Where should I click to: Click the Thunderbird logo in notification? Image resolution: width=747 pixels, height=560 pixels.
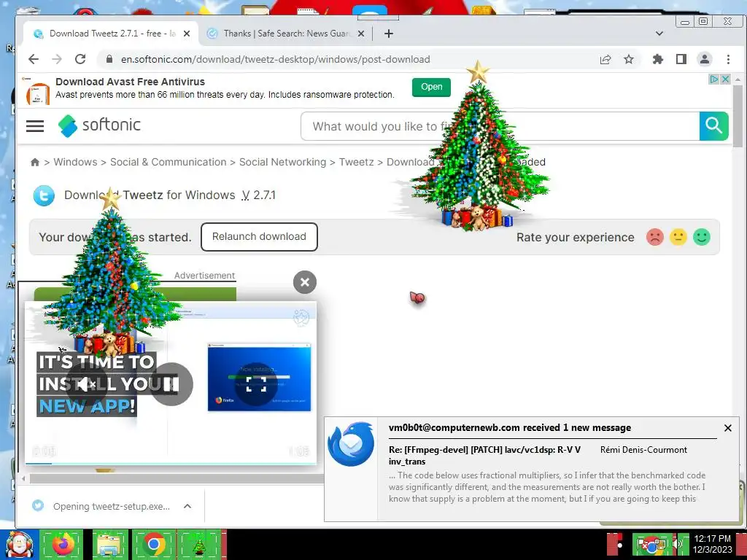click(x=351, y=444)
